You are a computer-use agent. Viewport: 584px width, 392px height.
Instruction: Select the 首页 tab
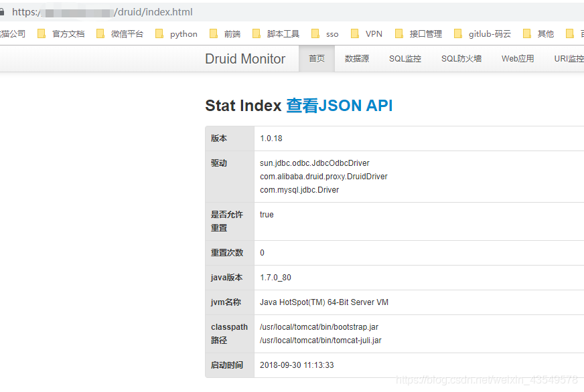tap(316, 58)
